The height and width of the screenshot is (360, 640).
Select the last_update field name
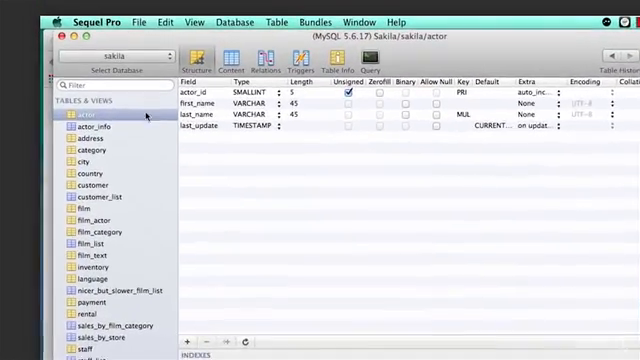coord(199,126)
